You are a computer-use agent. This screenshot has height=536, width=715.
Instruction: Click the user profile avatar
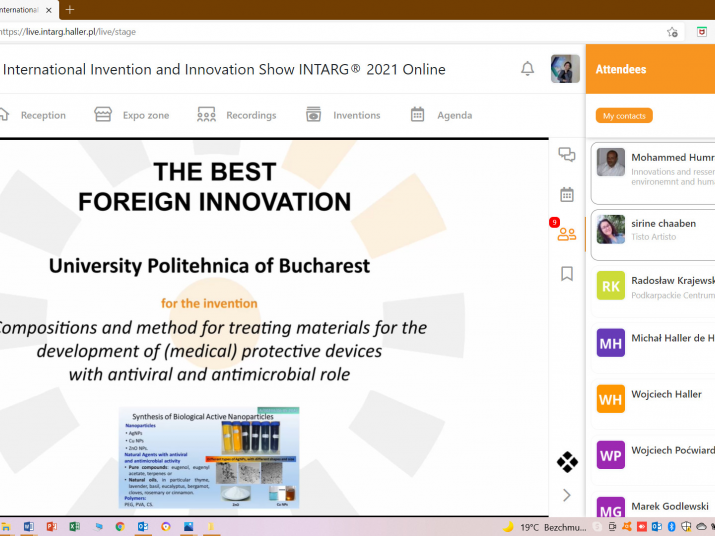pyautogui.click(x=565, y=69)
